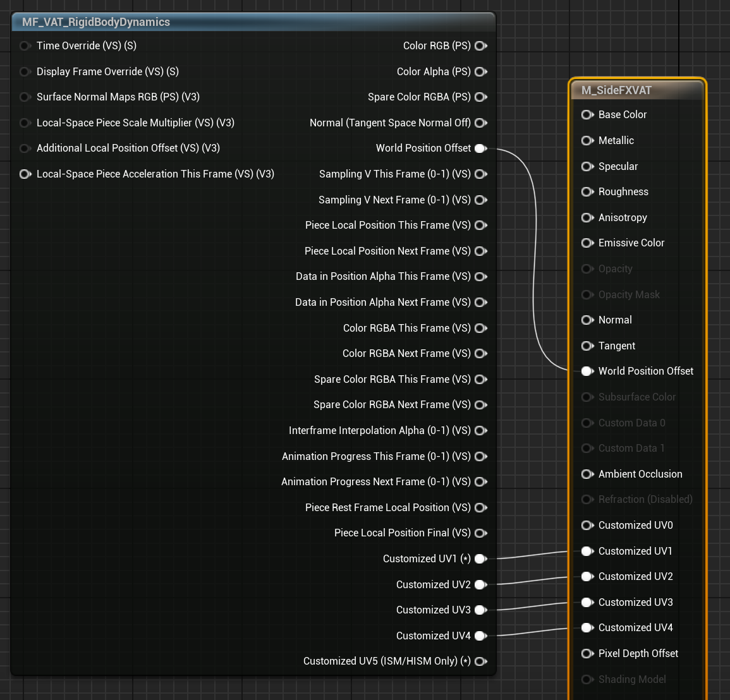Click the Ambient Occlusion input pin
This screenshot has width=730, height=700.
coord(588,474)
